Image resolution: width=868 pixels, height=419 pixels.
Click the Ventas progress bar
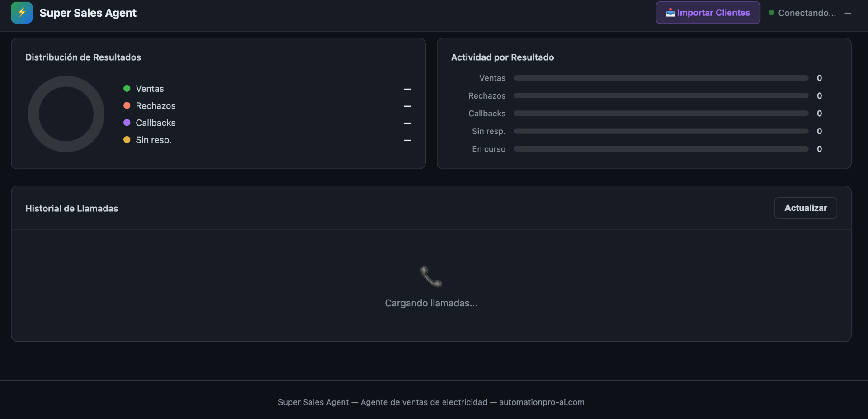pyautogui.click(x=661, y=78)
